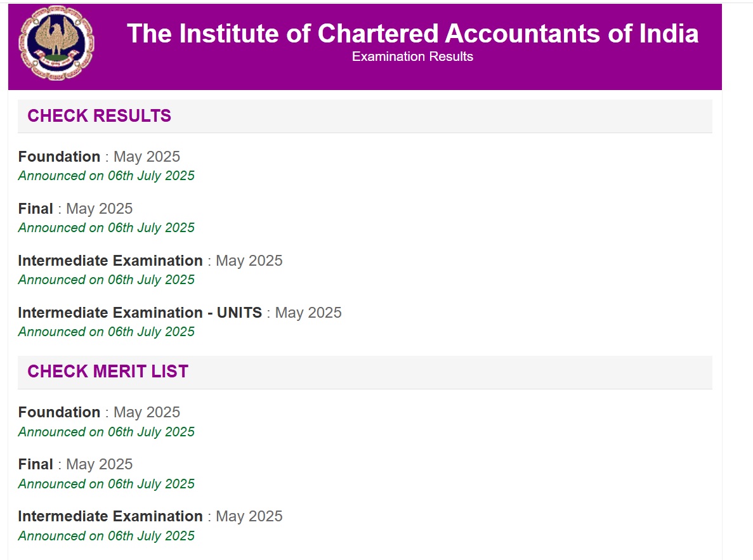Viewport: 753px width, 560px height.
Task: Click announcement date below Foundation in Check Results
Action: pos(106,176)
